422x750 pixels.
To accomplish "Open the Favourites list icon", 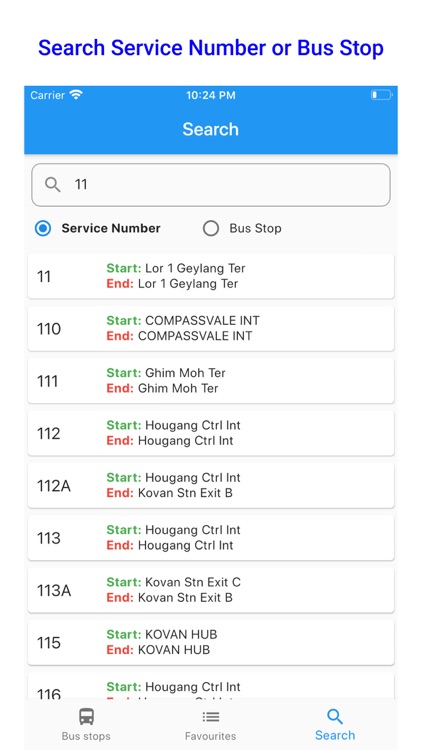I will [211, 717].
